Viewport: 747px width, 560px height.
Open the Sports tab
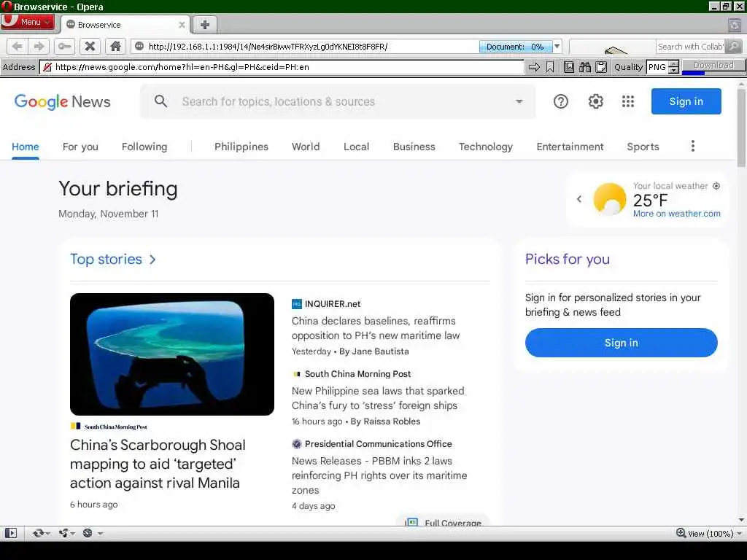643,147
